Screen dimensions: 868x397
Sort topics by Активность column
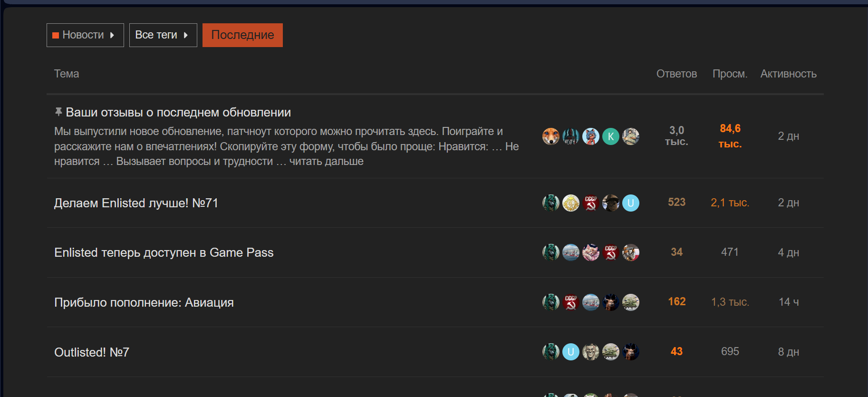[x=788, y=74]
